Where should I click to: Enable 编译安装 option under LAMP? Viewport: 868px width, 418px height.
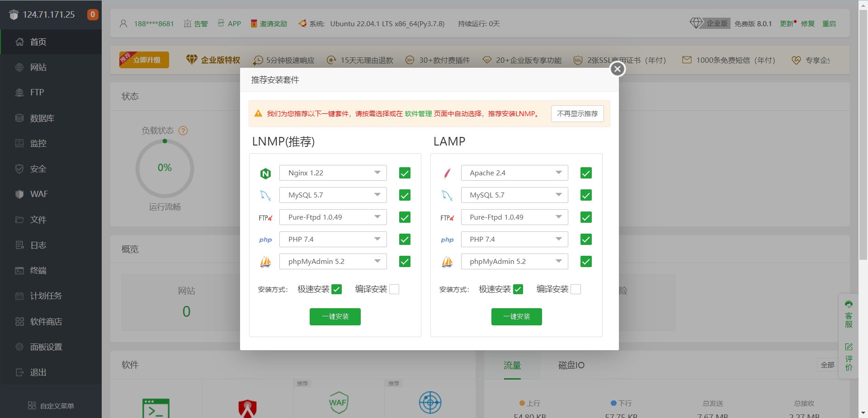point(576,289)
